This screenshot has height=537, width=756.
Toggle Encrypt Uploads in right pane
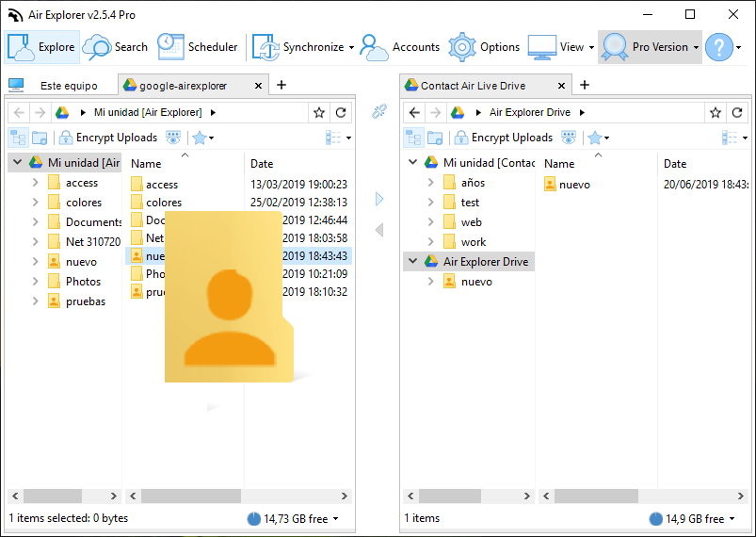(504, 138)
